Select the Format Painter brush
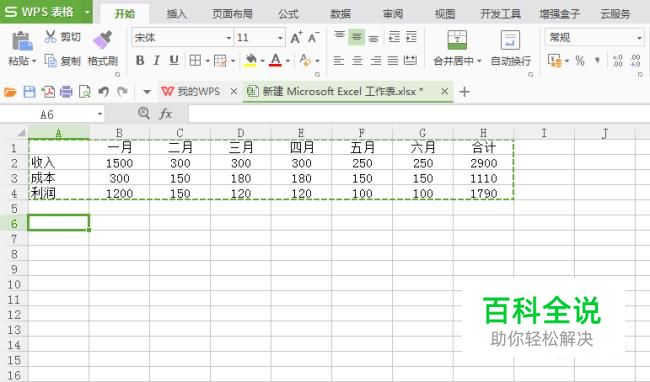Viewport: 650px width, 382px height. 102,40
